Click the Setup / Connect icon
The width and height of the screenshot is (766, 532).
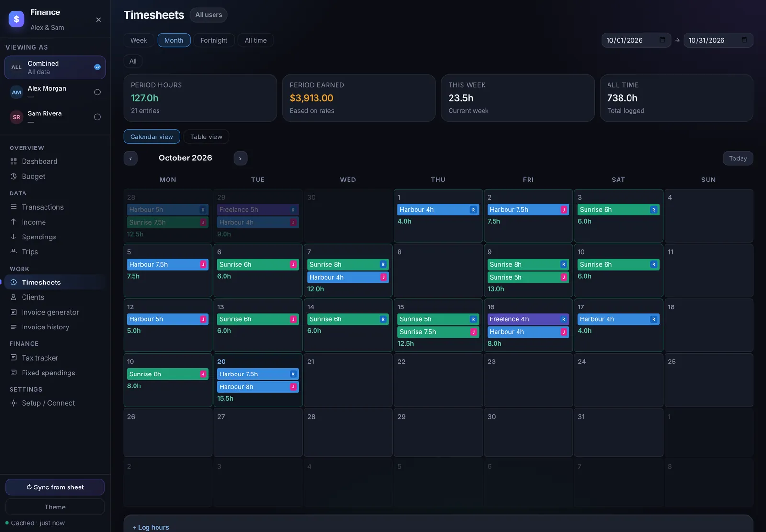click(13, 403)
